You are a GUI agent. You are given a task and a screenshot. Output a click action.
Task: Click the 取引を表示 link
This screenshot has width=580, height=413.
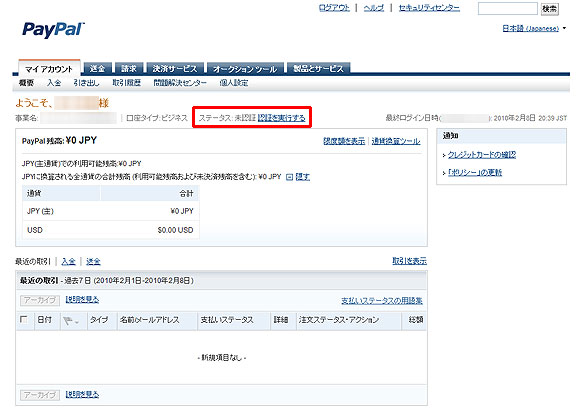409,261
